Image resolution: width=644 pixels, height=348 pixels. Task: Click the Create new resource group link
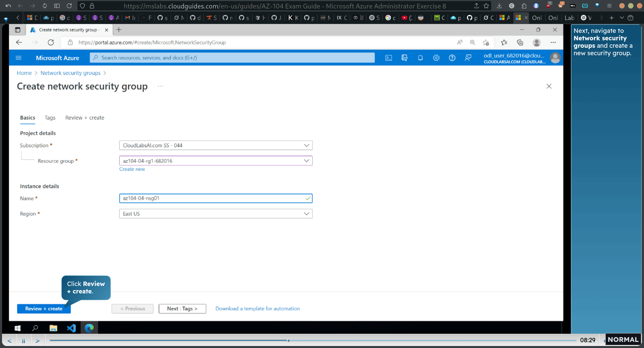pos(132,169)
